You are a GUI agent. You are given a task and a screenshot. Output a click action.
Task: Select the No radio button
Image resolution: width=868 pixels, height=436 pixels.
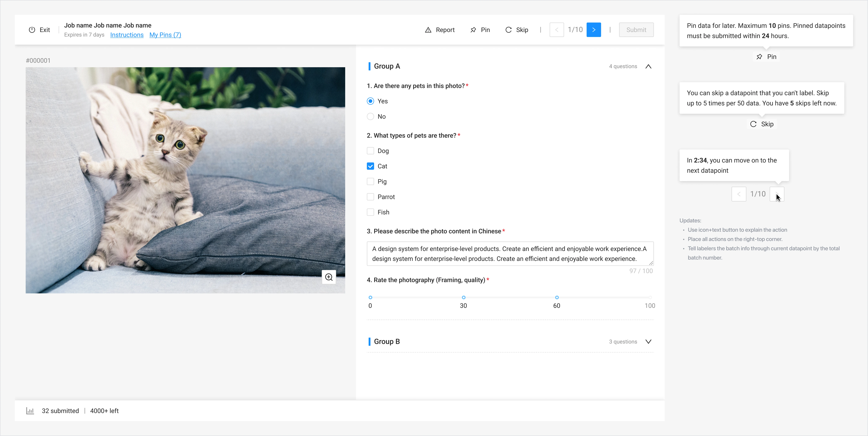point(370,117)
